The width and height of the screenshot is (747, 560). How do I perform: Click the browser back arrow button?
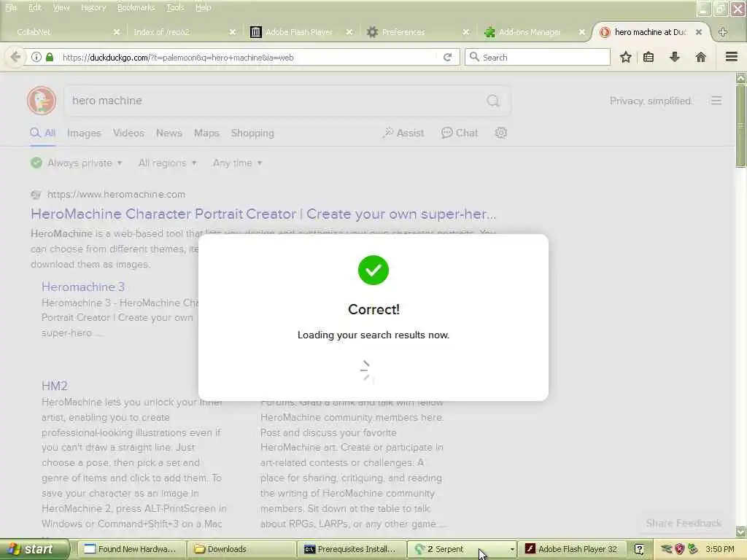15,57
